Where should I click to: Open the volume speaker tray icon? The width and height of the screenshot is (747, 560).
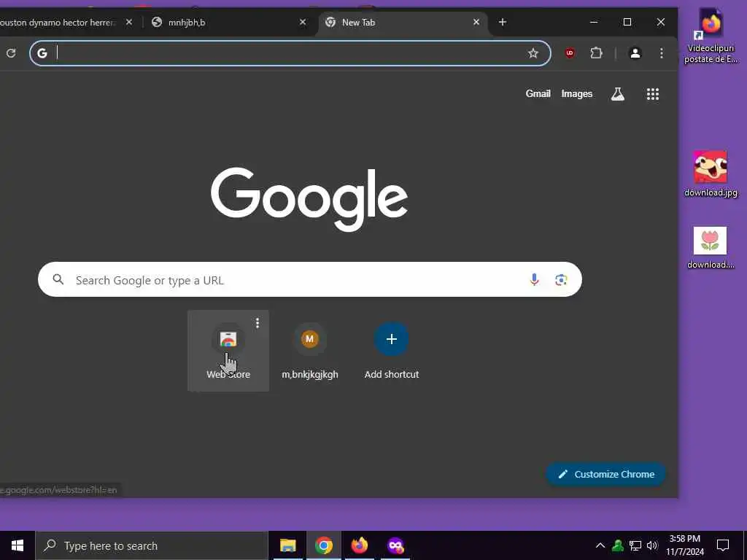pos(652,545)
